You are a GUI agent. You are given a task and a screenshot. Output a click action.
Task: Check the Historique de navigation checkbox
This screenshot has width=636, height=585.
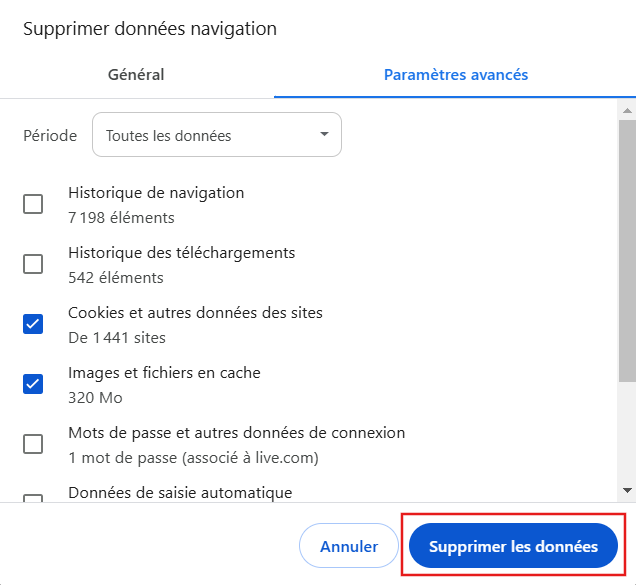pos(33,204)
